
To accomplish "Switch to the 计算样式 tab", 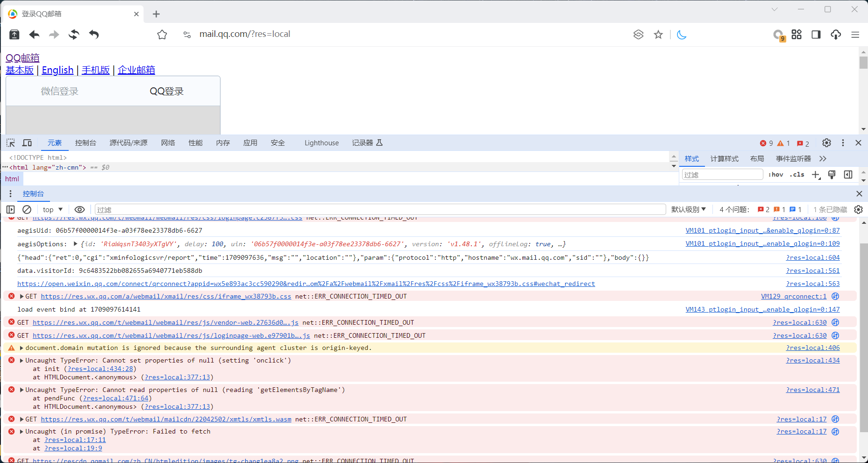I will pos(725,159).
